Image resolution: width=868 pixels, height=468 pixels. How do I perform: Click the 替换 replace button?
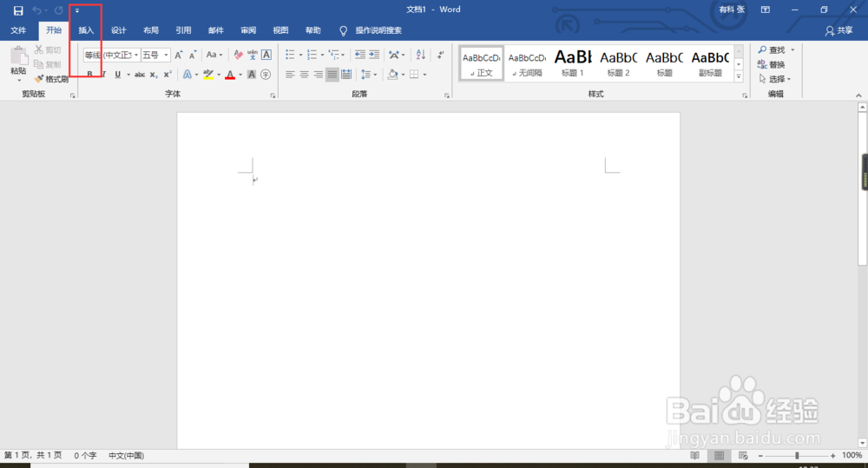[771, 64]
